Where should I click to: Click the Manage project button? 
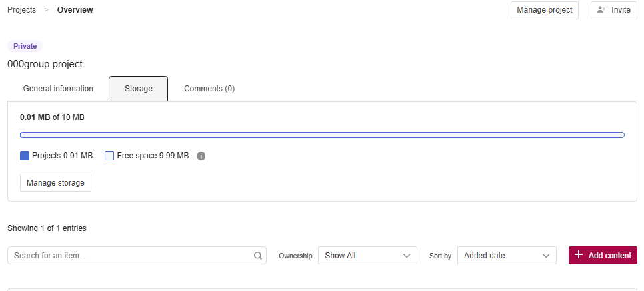(x=545, y=10)
